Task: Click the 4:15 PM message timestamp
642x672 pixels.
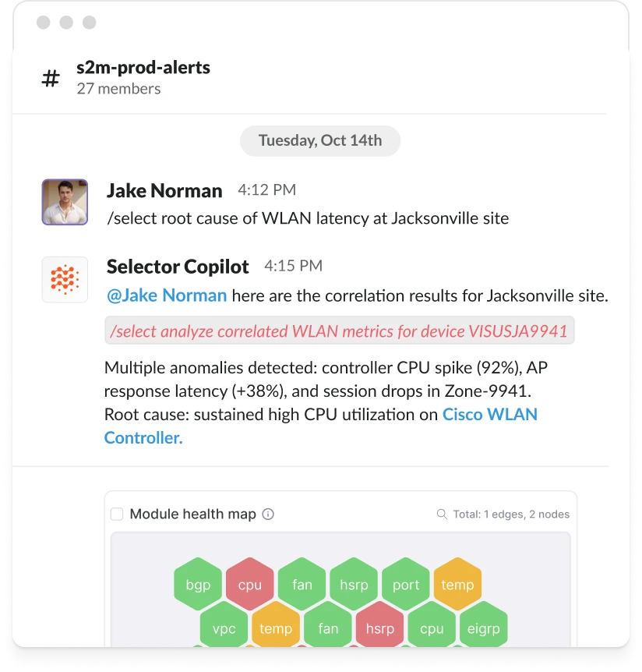Action: coord(293,266)
